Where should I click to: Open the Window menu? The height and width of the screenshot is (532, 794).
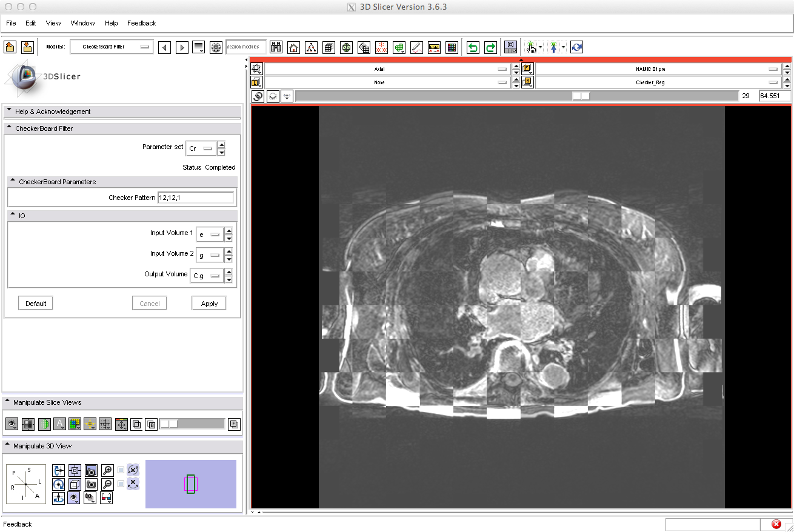pyautogui.click(x=82, y=23)
